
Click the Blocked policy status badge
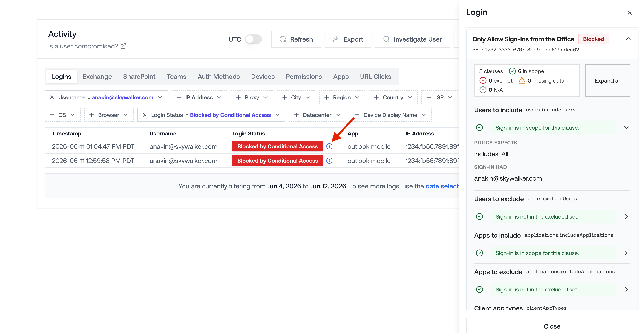(x=594, y=39)
